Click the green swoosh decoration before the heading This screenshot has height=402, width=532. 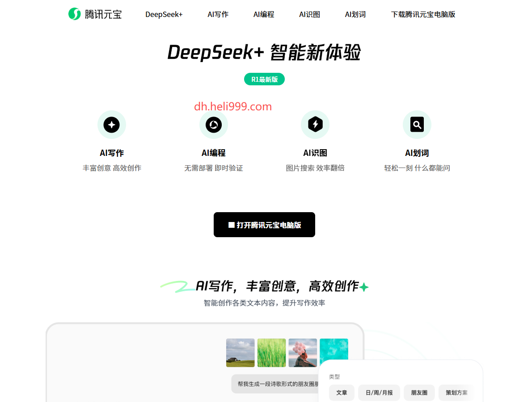click(177, 287)
